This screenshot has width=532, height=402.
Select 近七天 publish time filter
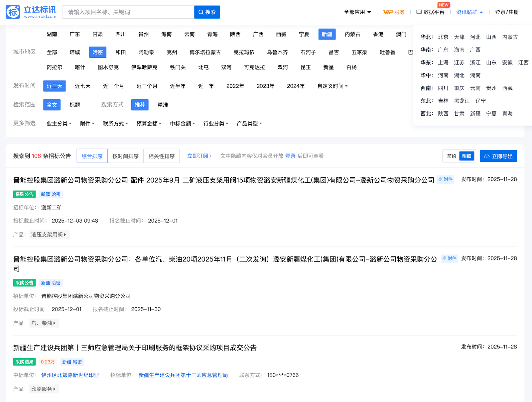pyautogui.click(x=82, y=86)
